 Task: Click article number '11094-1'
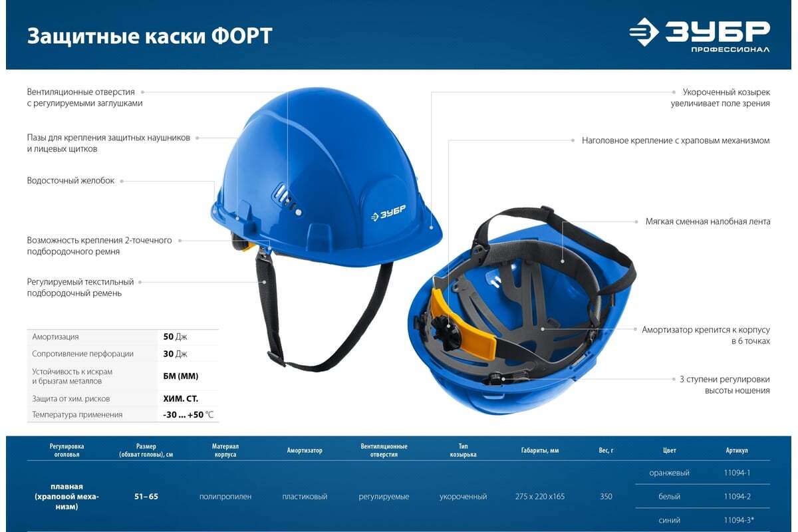click(x=737, y=473)
